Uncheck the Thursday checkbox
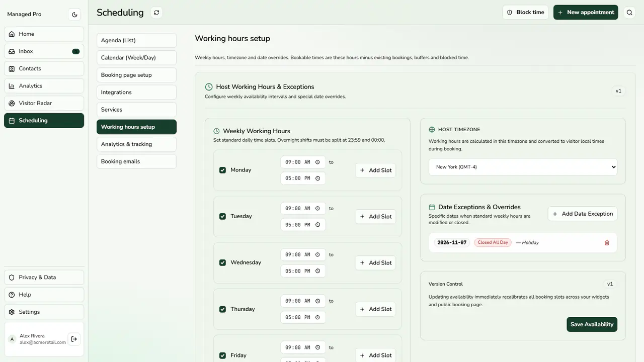This screenshot has height=362, width=644. pyautogui.click(x=222, y=309)
